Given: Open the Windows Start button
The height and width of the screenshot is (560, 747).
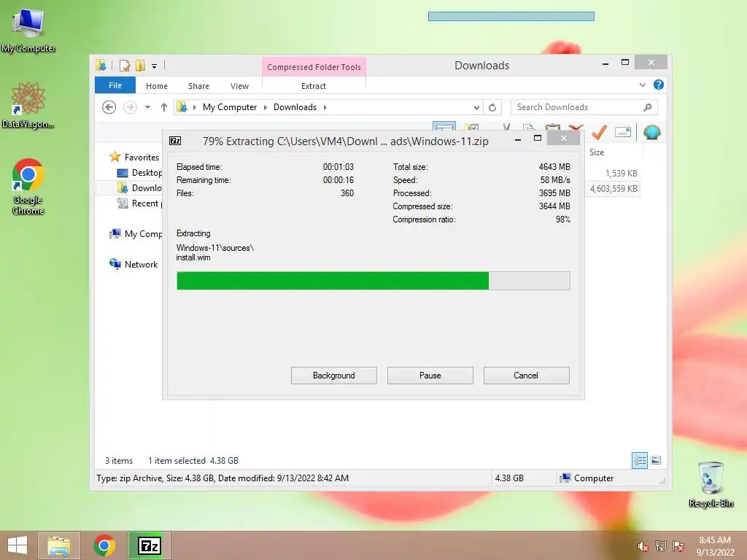Looking at the screenshot, I should (18, 545).
